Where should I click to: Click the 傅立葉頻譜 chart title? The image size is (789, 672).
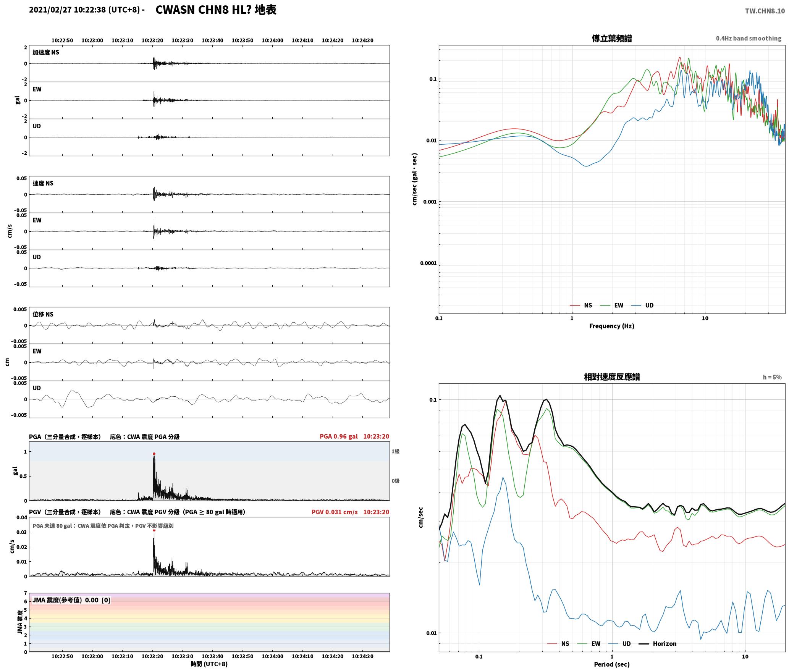(x=611, y=39)
